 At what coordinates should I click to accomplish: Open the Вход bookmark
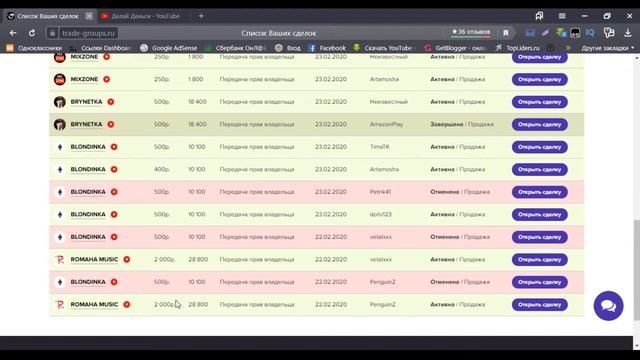pos(288,48)
